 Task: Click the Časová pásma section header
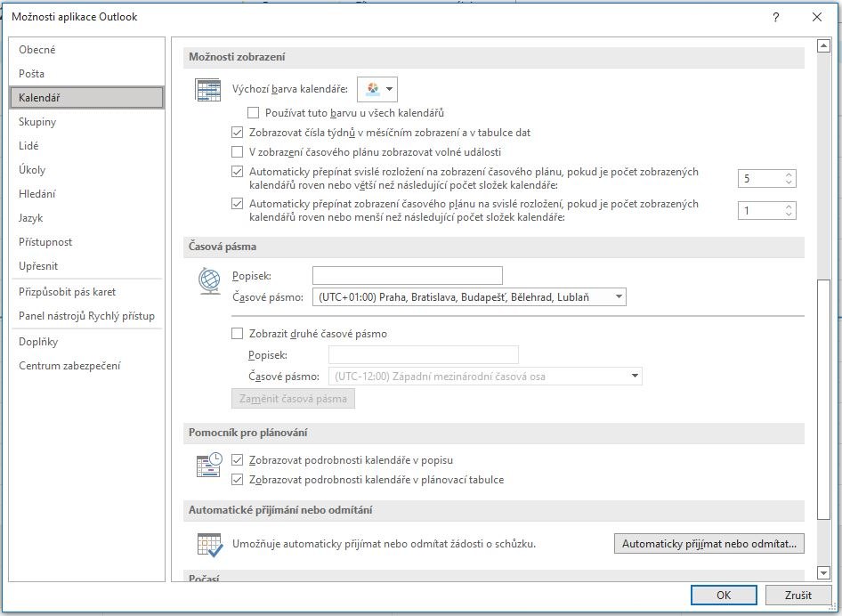pyautogui.click(x=493, y=247)
